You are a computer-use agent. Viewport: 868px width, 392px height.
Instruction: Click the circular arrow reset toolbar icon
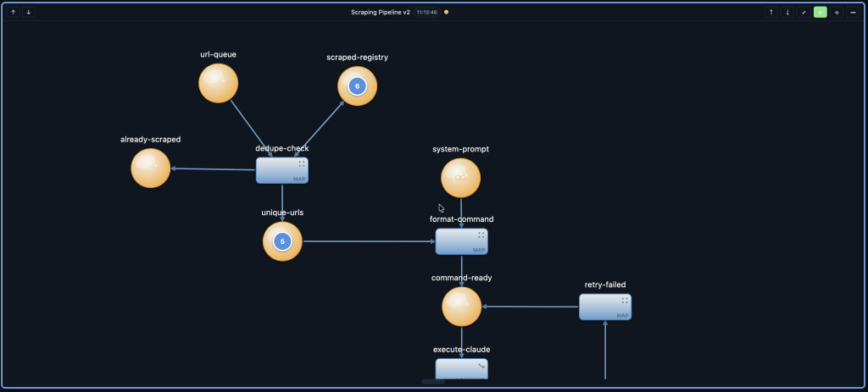click(x=837, y=12)
